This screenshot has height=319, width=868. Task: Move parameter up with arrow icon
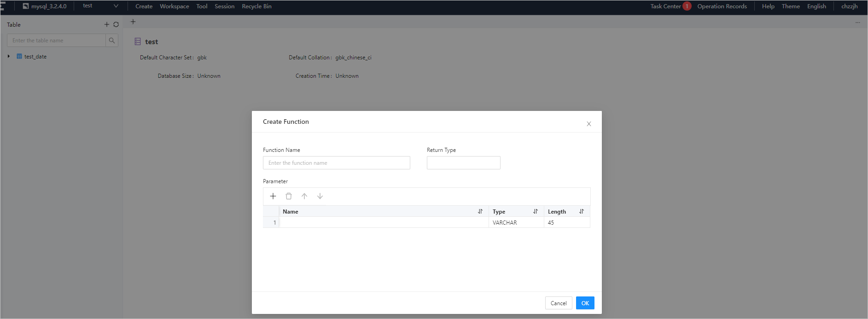click(x=304, y=196)
